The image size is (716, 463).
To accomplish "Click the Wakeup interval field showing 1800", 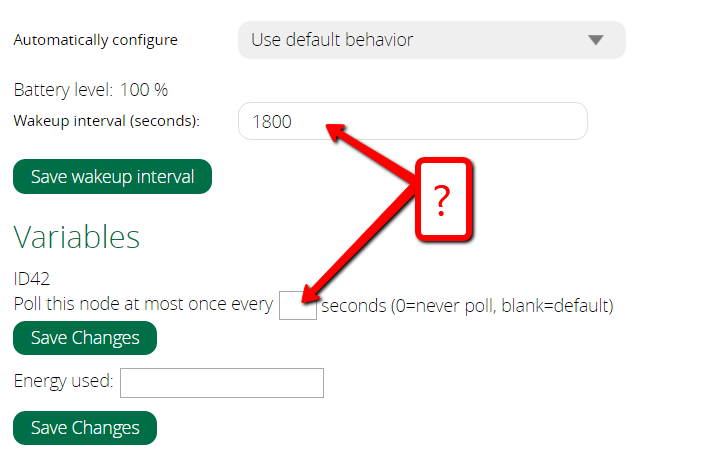I will 412,121.
